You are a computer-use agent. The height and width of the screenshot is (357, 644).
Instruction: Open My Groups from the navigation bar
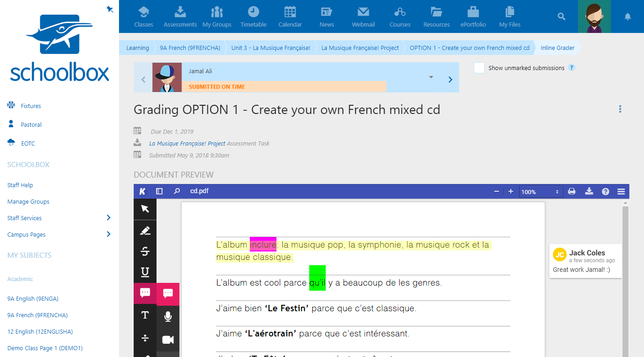coord(217,16)
